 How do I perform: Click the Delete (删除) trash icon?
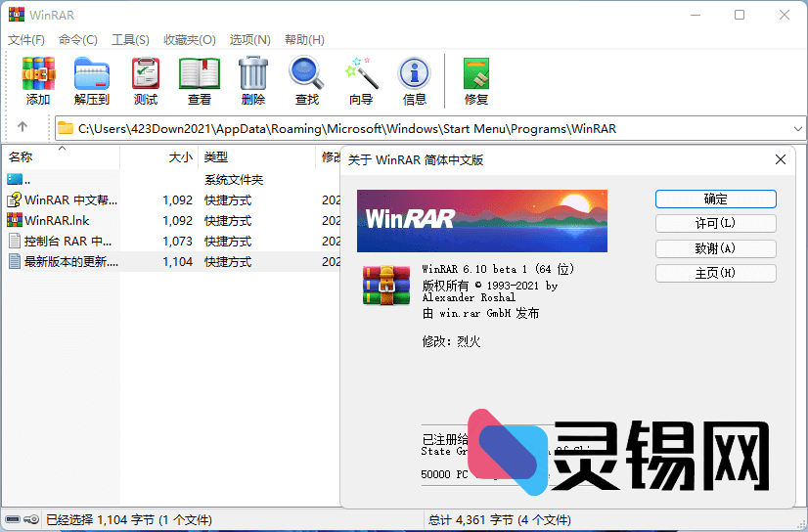click(x=253, y=81)
